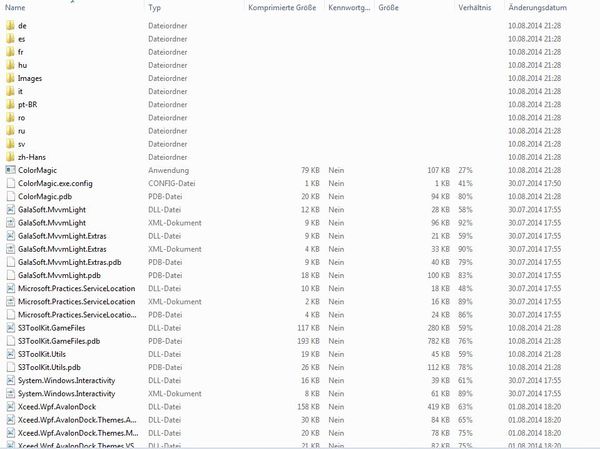Click the GalaSoft.MvvmLight DLL file icon
The height and width of the screenshot is (449, 600).
click(x=10, y=209)
